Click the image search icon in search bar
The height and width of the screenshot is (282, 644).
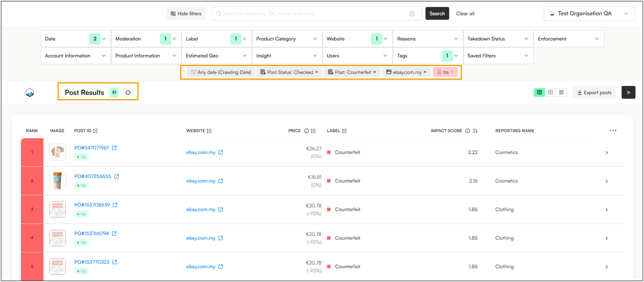click(x=412, y=14)
